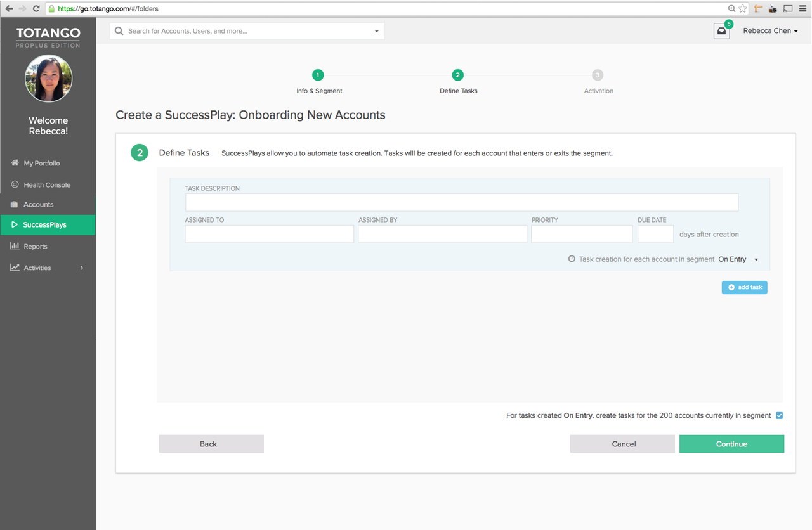Click the Cancel button
The height and width of the screenshot is (530, 812).
pyautogui.click(x=622, y=444)
